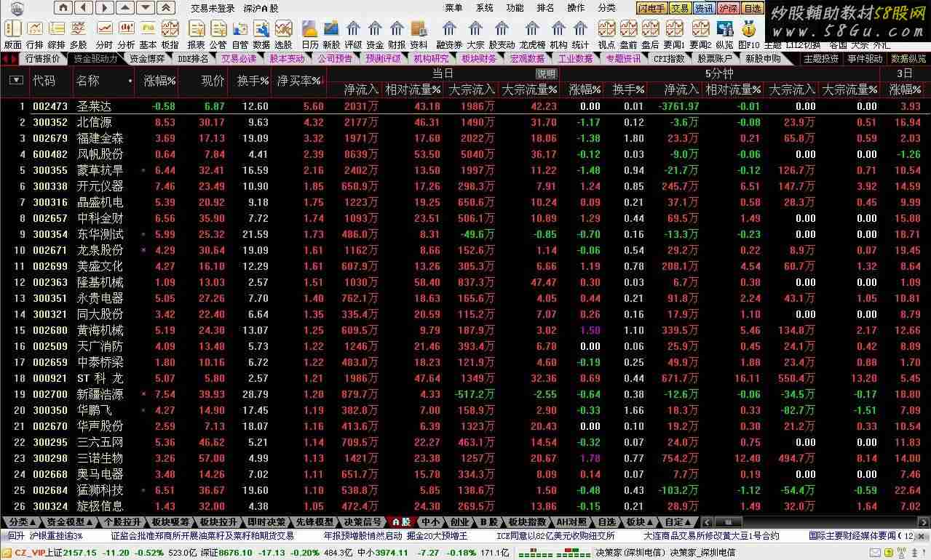Expand the 自定 bottom tab menu
This screenshot has width=931, height=560.
[678, 522]
